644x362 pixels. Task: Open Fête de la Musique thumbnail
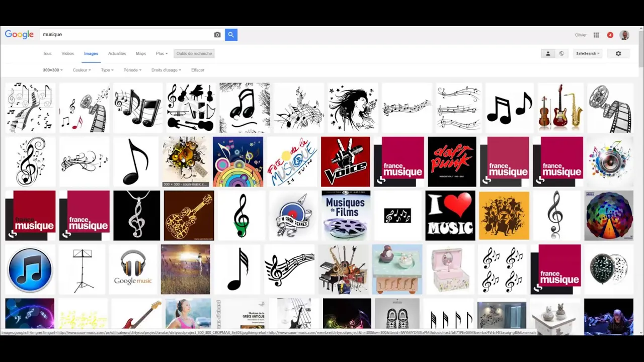click(292, 161)
